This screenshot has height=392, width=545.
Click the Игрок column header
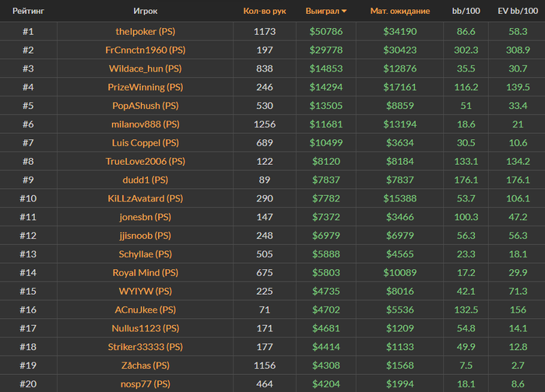pyautogui.click(x=146, y=11)
